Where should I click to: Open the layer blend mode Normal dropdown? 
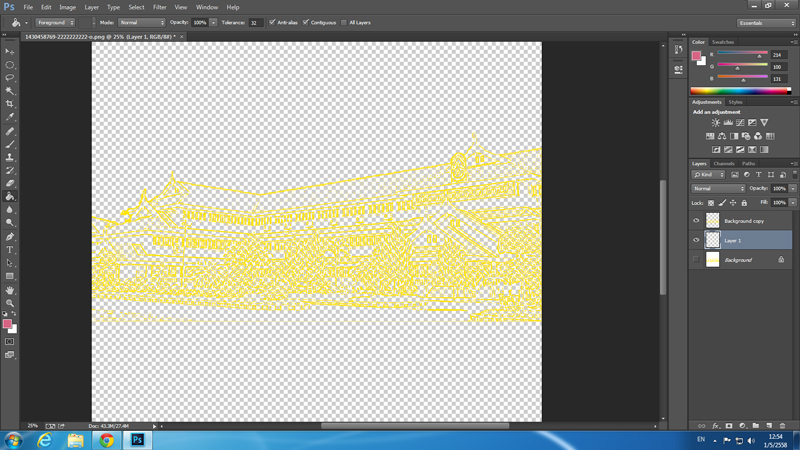coord(718,189)
